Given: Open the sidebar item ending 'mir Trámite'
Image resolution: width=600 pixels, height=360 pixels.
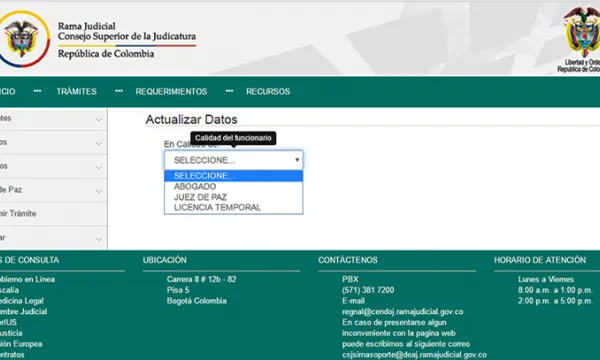Looking at the screenshot, I should 53,214.
